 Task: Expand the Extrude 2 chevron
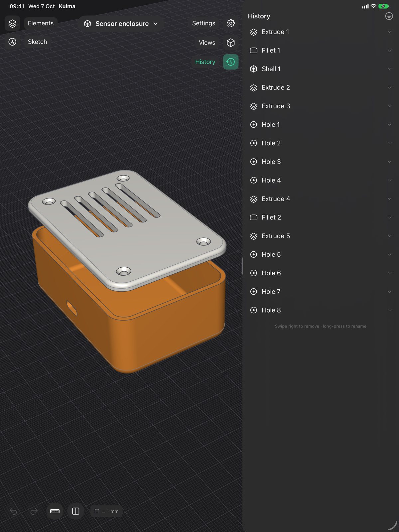point(389,87)
